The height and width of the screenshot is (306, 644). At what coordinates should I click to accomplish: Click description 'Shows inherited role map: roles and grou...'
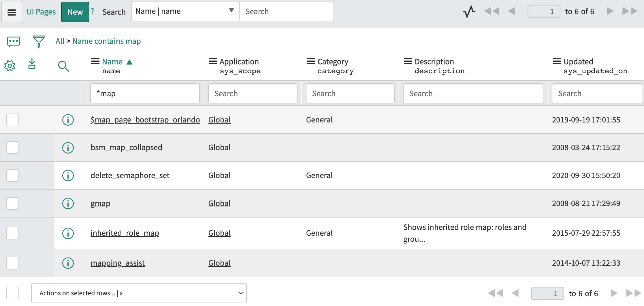pos(465,233)
